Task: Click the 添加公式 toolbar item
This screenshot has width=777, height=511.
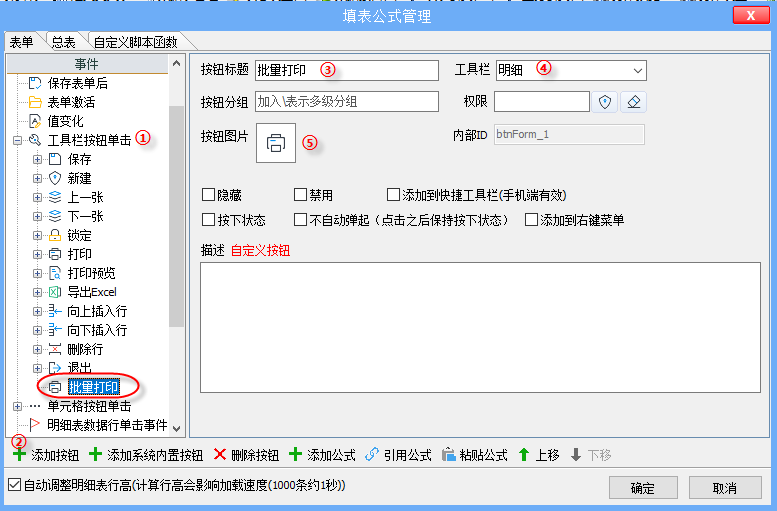Action: pos(322,454)
